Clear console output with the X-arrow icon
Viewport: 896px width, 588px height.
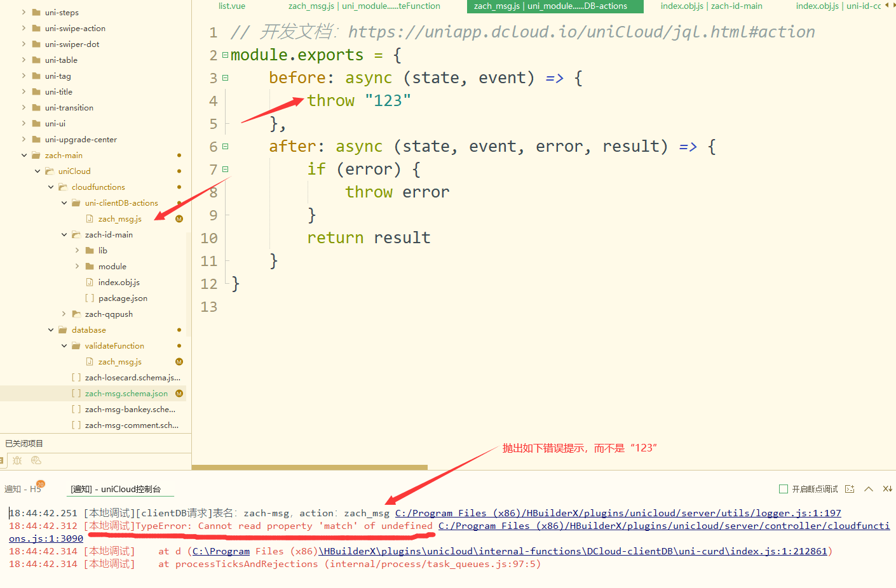click(888, 489)
